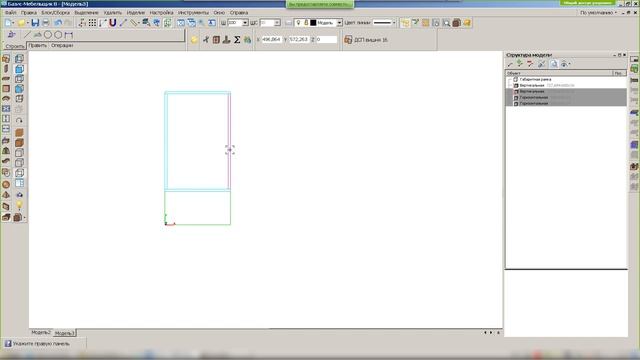
Task: Toggle the magnet snapping icon
Action: point(113,23)
